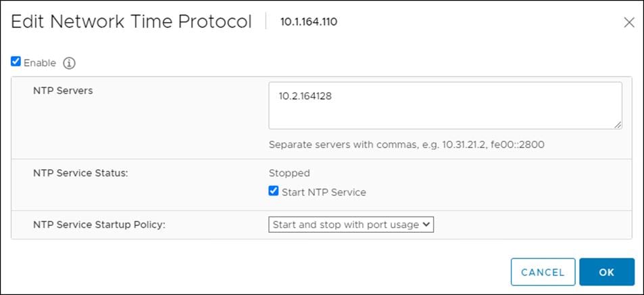Uncheck the Start NTP Service checkbox

(274, 191)
